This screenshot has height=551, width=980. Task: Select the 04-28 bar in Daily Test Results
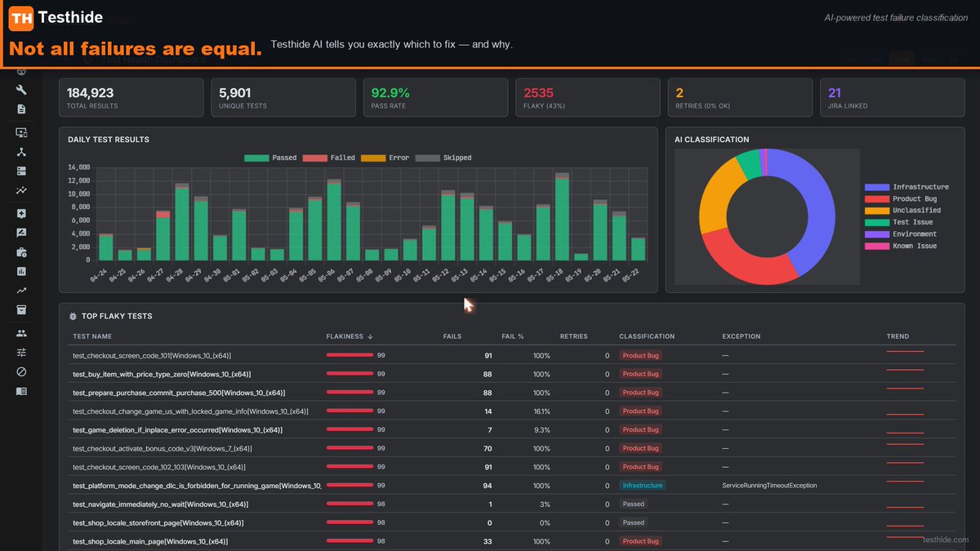182,221
